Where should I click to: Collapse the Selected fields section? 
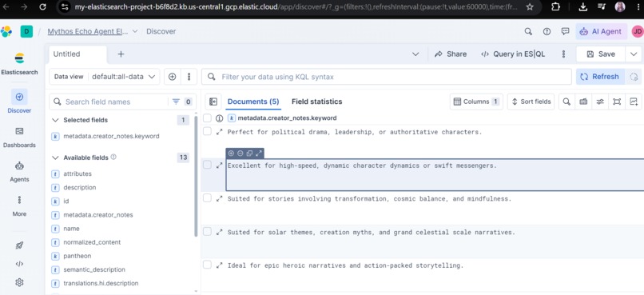pos(55,120)
